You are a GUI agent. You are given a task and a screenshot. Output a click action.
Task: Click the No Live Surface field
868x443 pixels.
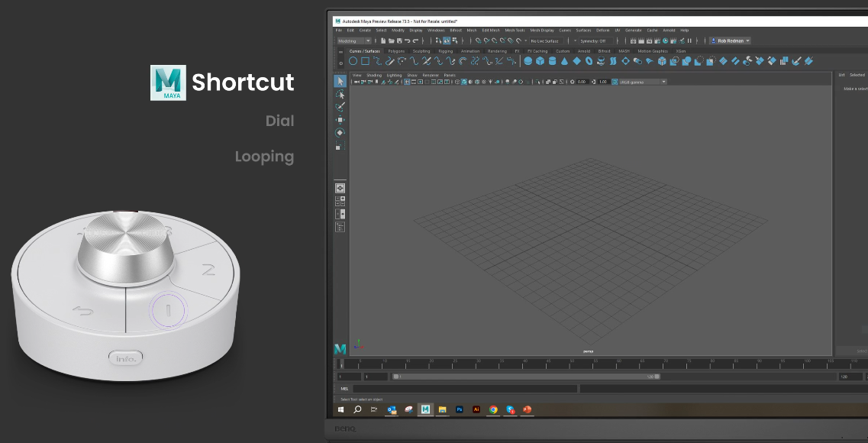[547, 40]
